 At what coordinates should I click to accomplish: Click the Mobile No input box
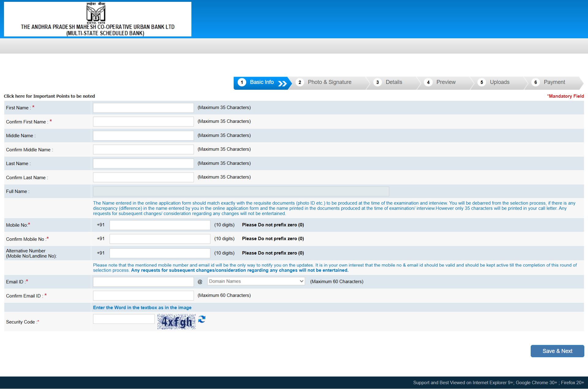pyautogui.click(x=160, y=225)
